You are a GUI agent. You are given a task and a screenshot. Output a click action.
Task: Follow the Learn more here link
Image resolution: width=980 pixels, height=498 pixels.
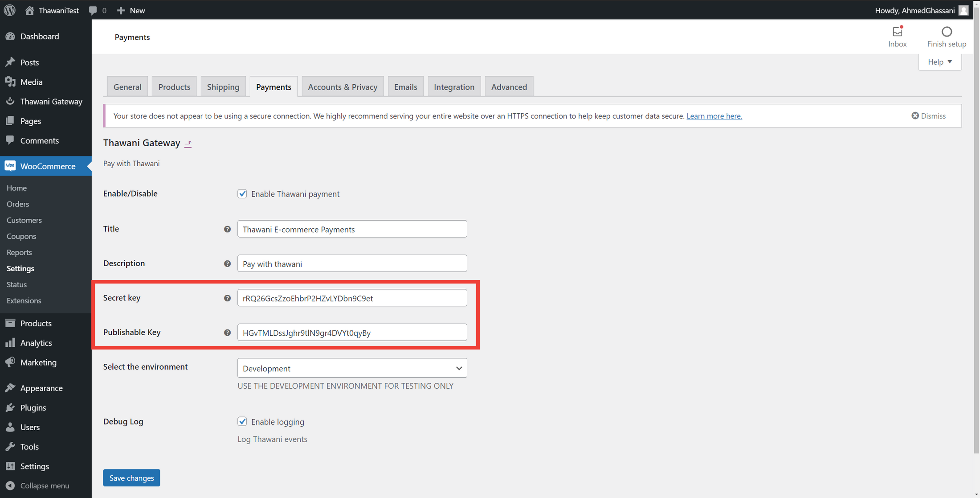pyautogui.click(x=715, y=116)
